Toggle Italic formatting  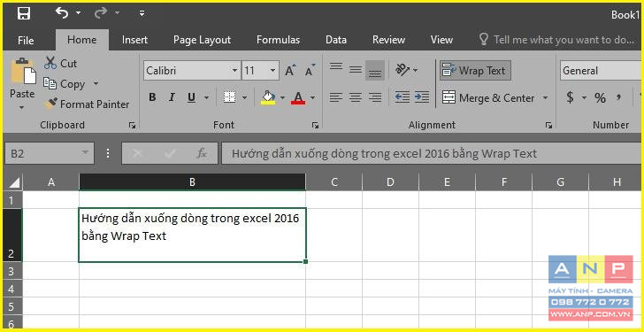coord(172,97)
